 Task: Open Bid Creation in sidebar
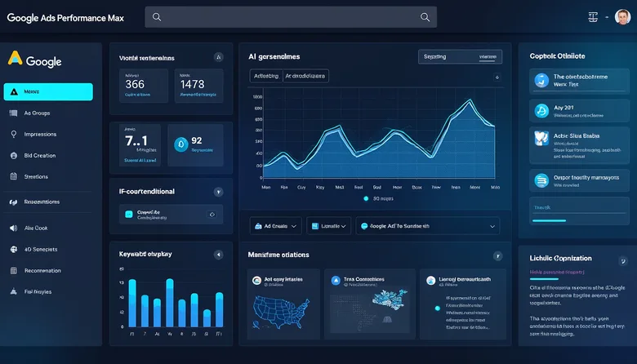[40, 155]
